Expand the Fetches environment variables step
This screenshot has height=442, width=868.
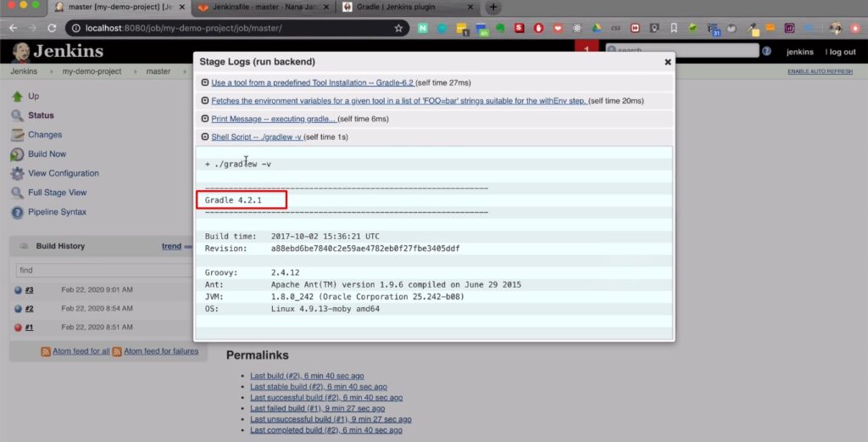point(205,101)
